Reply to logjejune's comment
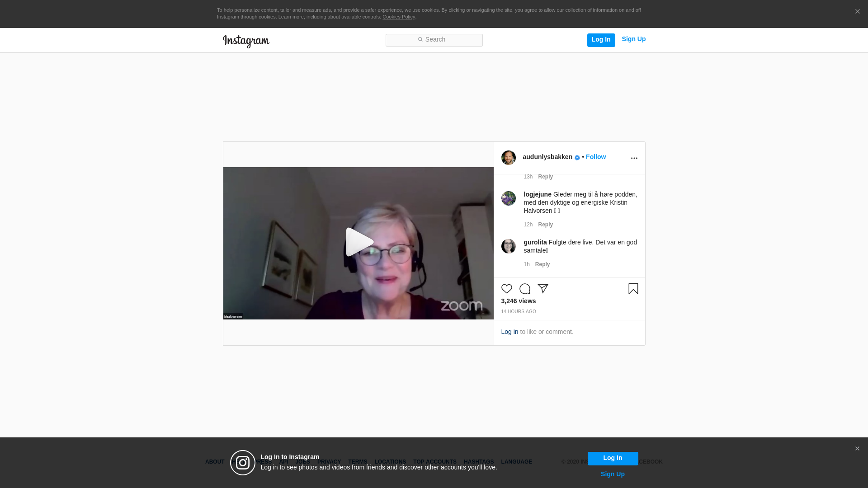The image size is (868, 488). click(545, 225)
